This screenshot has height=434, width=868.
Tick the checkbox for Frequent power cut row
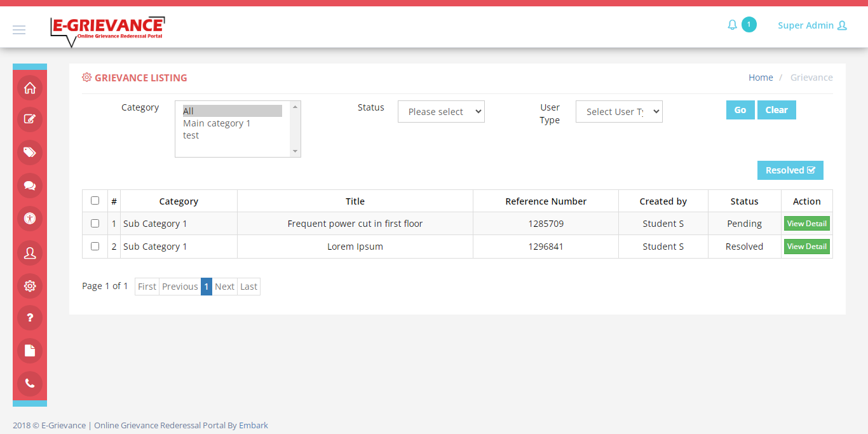[x=95, y=224]
